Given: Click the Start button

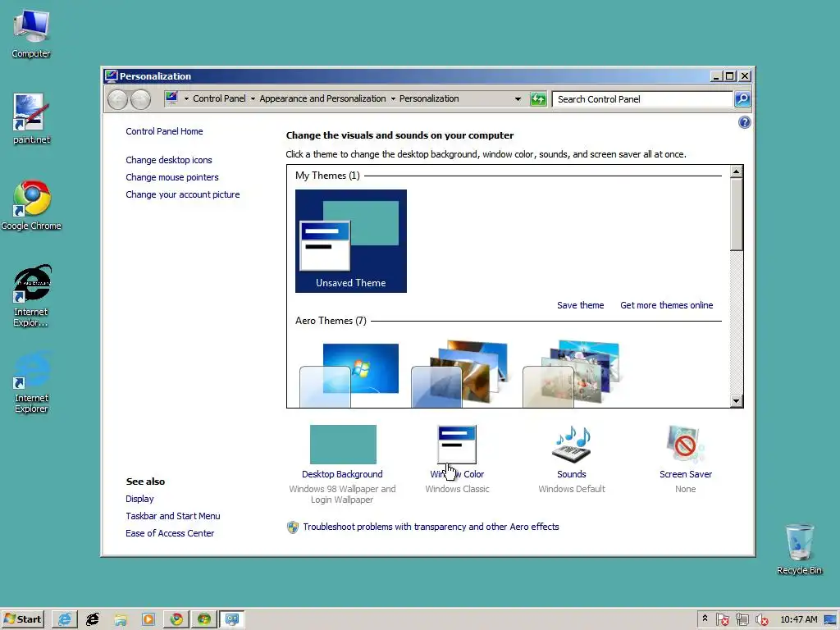Looking at the screenshot, I should [22, 619].
